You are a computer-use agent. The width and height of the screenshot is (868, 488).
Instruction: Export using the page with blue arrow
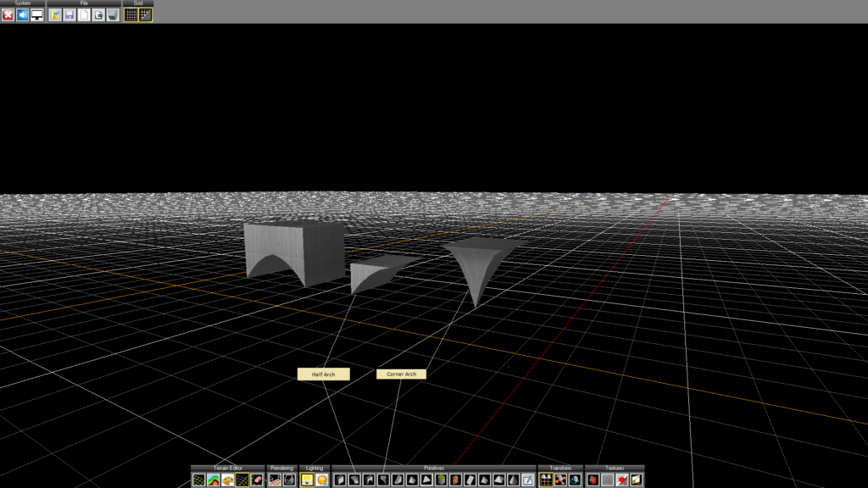(x=98, y=15)
